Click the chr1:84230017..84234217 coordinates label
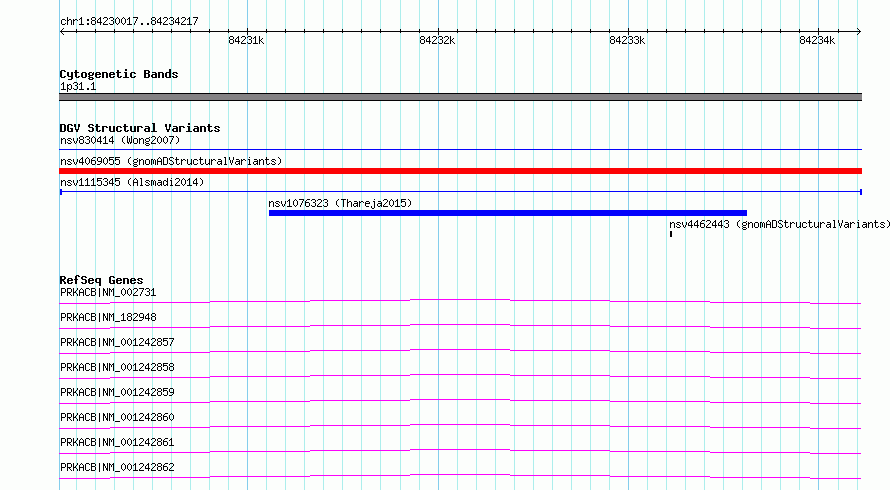Image resolution: width=890 pixels, height=490 pixels. 129,22
